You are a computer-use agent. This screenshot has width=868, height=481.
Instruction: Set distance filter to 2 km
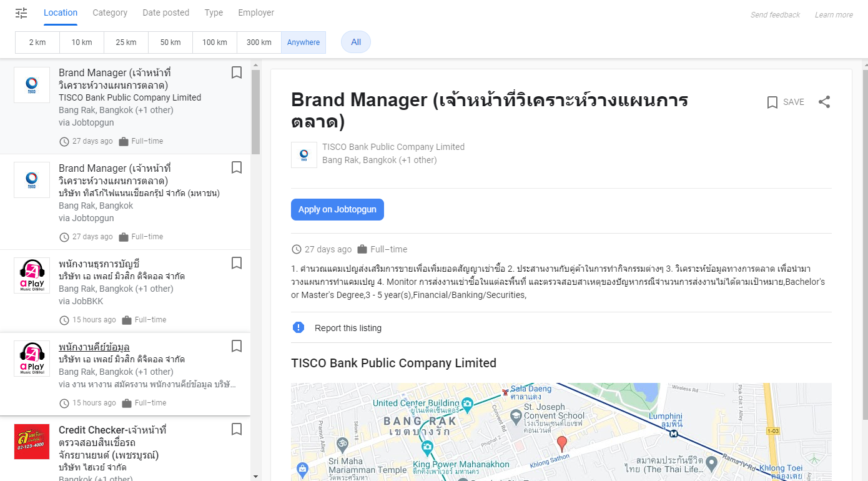click(x=37, y=42)
